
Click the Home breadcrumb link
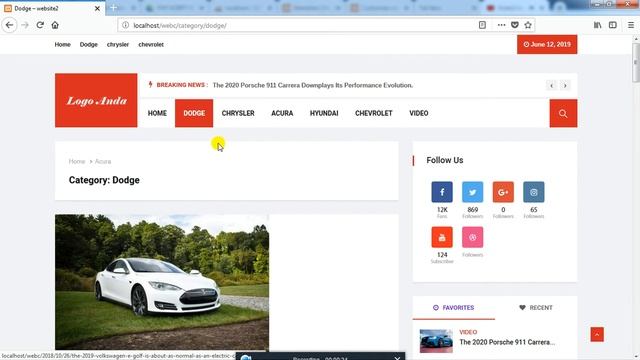(x=77, y=162)
